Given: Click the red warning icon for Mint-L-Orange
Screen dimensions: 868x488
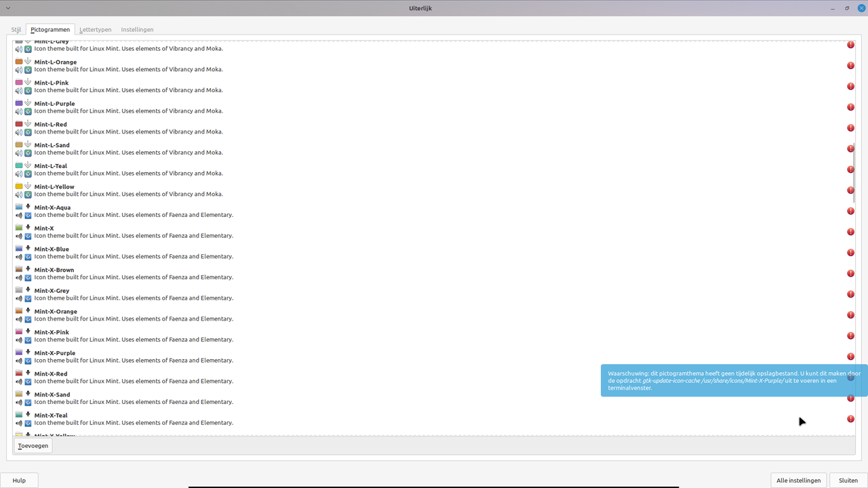Looking at the screenshot, I should 850,66.
